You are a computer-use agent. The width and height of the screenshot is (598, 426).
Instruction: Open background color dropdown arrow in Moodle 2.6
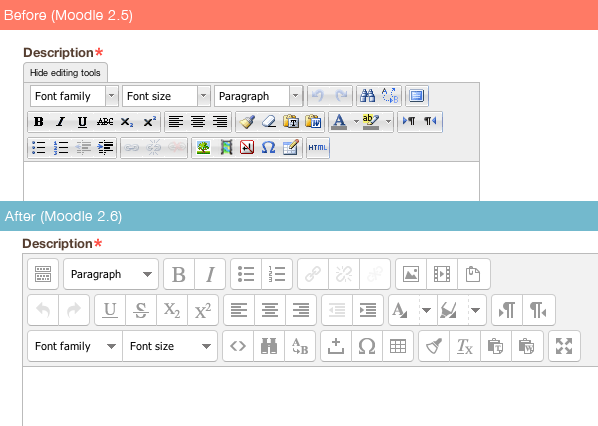pos(475,310)
